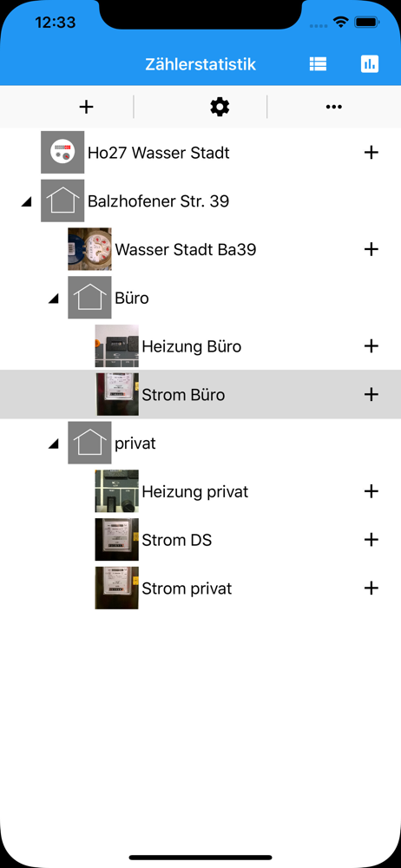Collapse the Balzhofener Str. 39 group
401x868 pixels.
pyautogui.click(x=26, y=202)
